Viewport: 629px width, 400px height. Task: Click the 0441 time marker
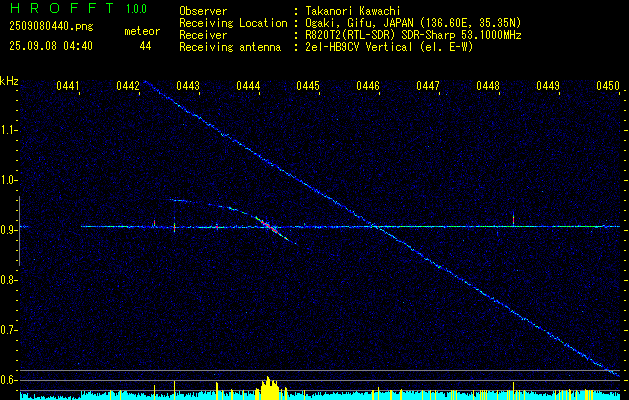[x=67, y=86]
